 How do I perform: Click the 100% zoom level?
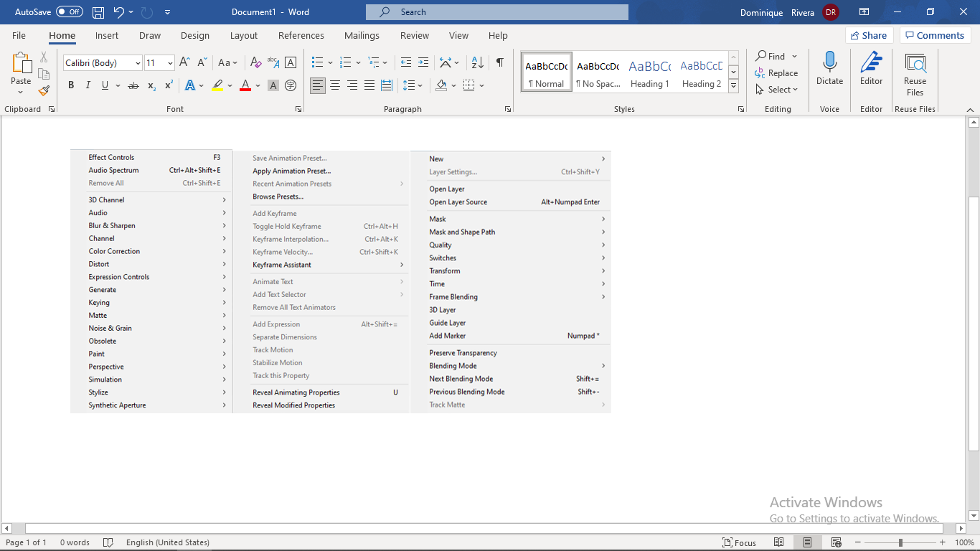[x=965, y=542]
